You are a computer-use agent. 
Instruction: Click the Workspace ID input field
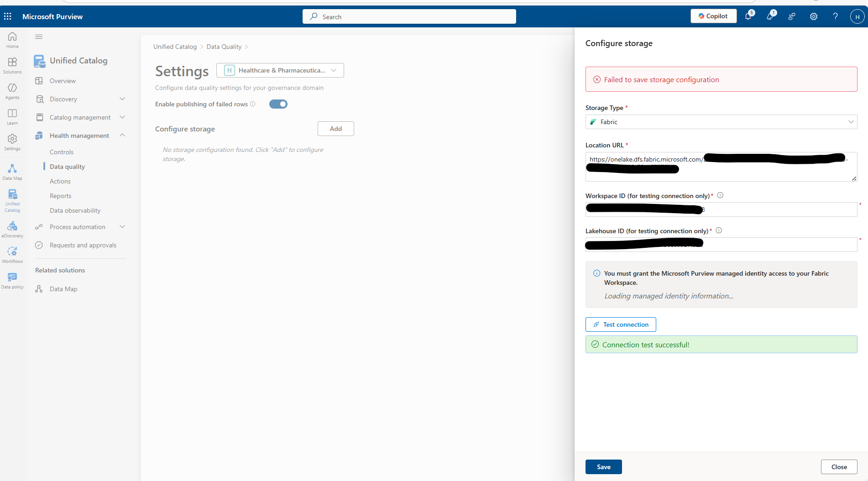pyautogui.click(x=721, y=209)
